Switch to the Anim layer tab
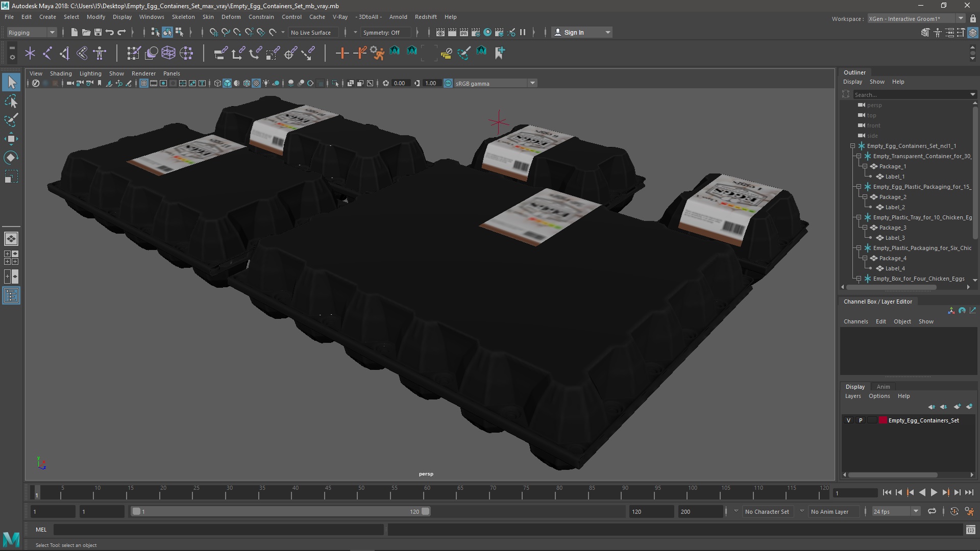The image size is (980, 551). (x=883, y=387)
